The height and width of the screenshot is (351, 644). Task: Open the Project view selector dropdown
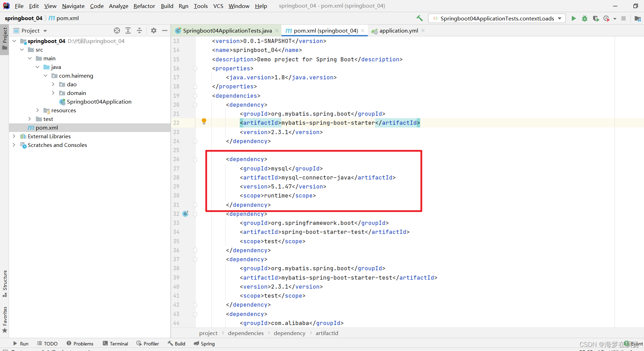coord(45,31)
